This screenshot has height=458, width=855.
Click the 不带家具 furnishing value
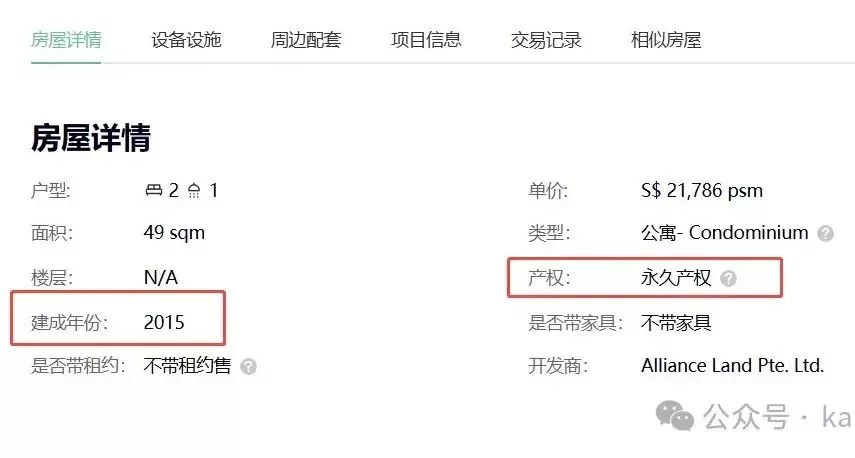pyautogui.click(x=676, y=323)
